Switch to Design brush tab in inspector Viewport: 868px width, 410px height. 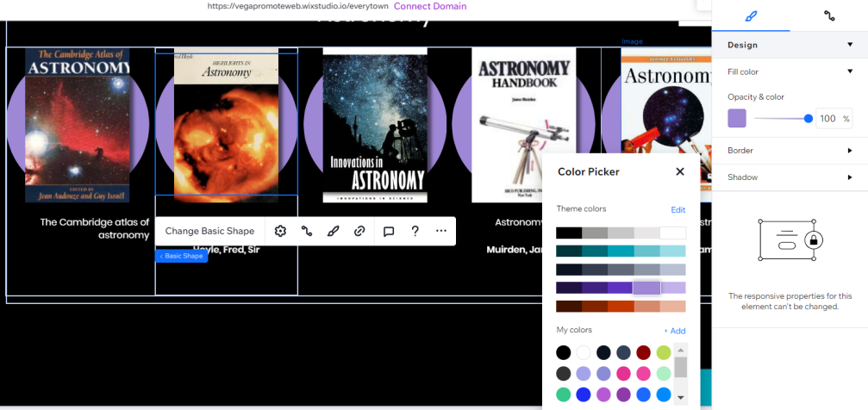pyautogui.click(x=751, y=16)
